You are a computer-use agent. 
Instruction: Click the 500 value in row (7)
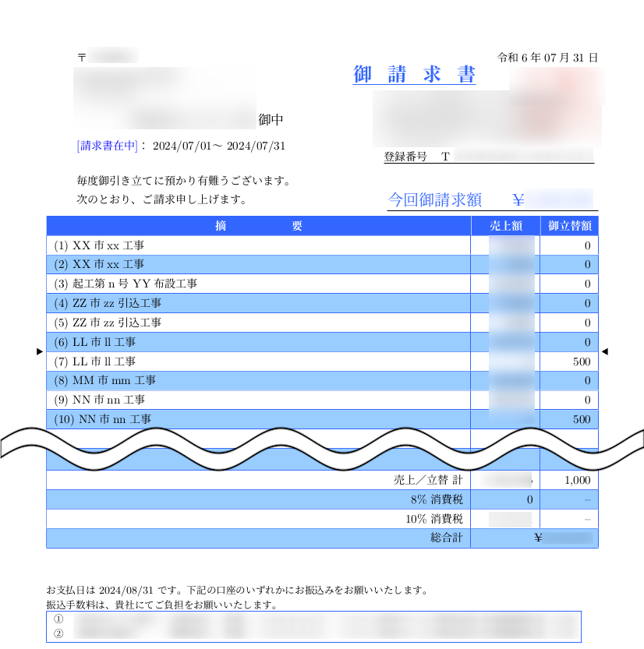click(x=581, y=362)
